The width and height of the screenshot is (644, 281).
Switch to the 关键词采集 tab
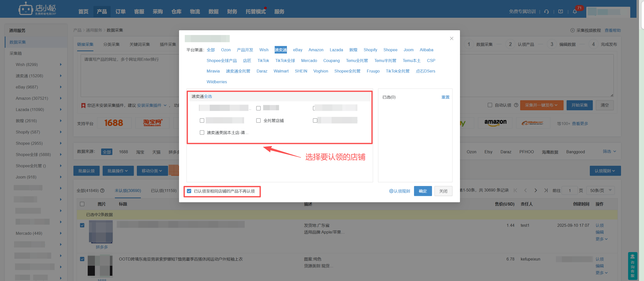[x=140, y=44]
